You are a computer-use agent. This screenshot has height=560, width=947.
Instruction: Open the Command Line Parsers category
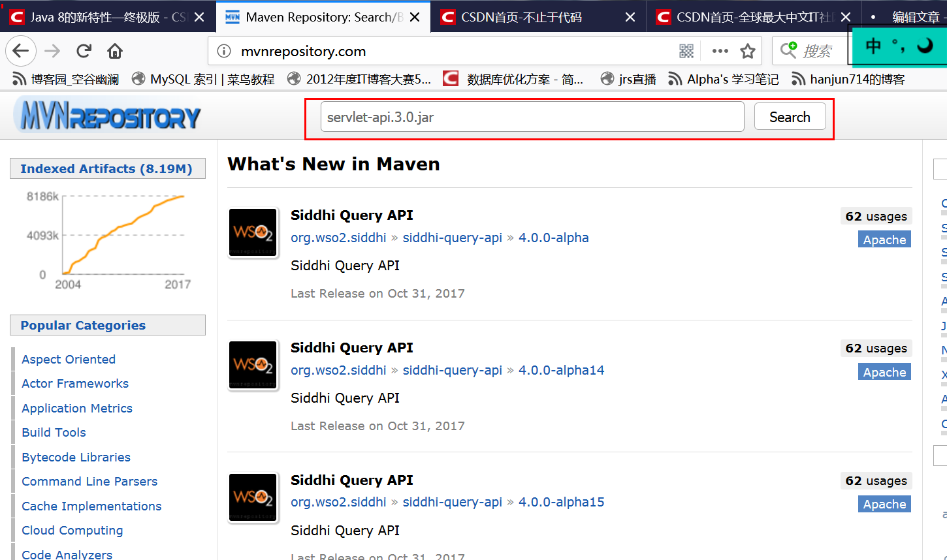(x=89, y=481)
